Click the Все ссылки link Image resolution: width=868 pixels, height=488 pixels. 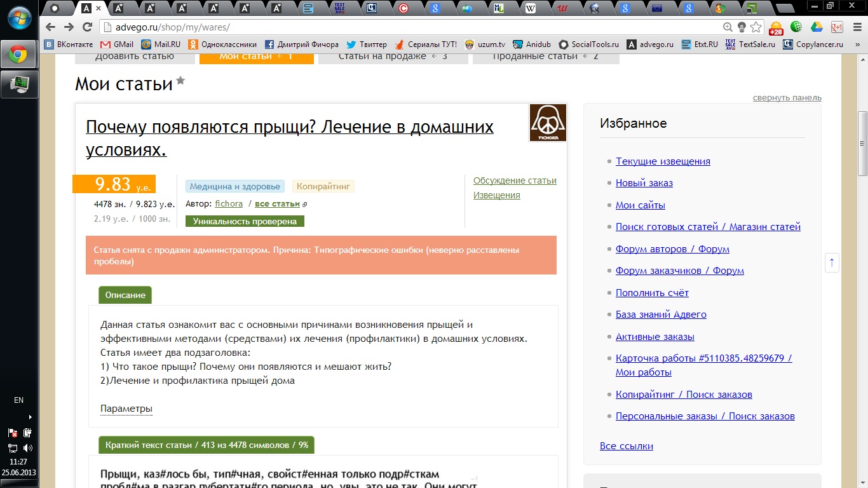[x=627, y=446]
